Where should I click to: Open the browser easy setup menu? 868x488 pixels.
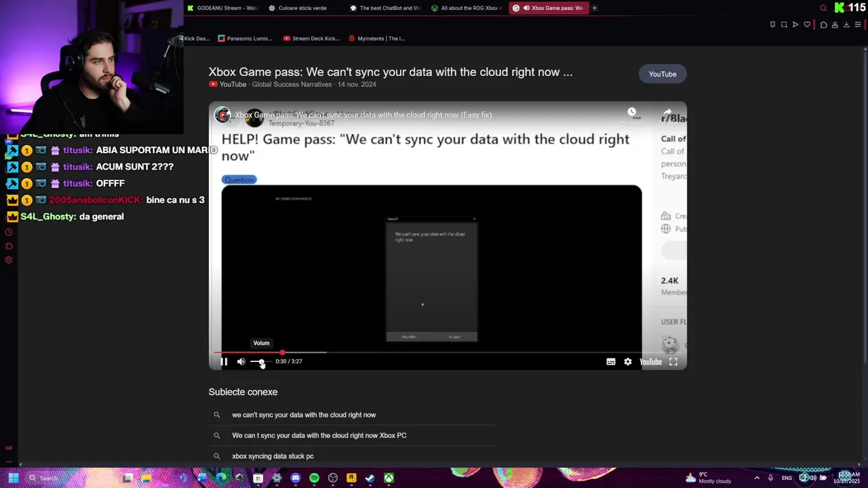[858, 25]
